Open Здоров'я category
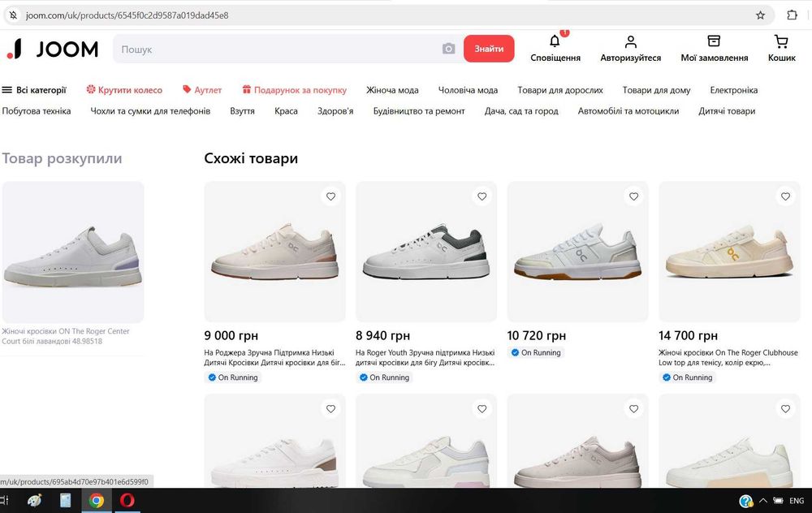Image resolution: width=812 pixels, height=513 pixels. click(335, 110)
